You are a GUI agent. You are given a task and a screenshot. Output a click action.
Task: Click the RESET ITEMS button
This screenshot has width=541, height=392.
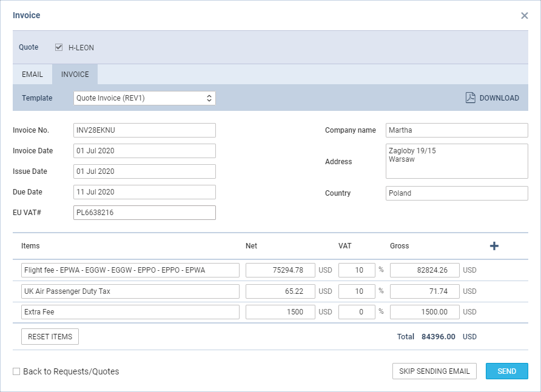[x=50, y=336]
